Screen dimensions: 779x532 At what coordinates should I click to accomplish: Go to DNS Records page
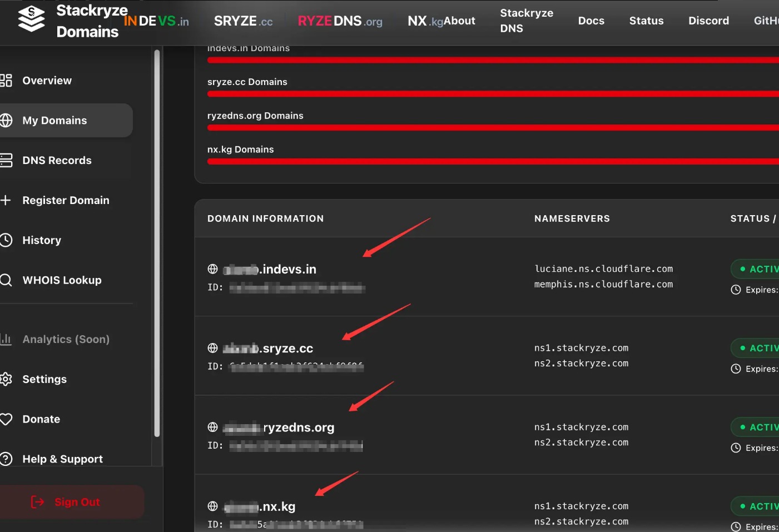point(66,161)
